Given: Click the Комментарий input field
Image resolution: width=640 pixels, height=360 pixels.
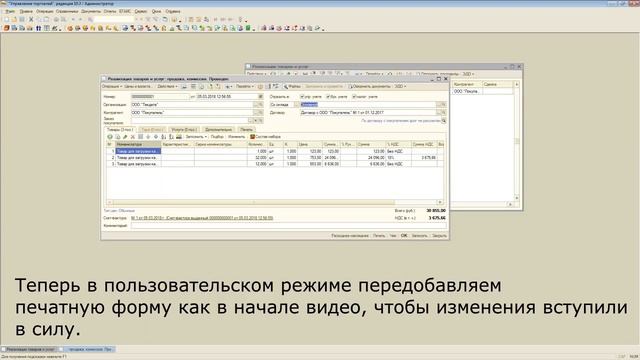Looking at the screenshot, I should (289, 226).
